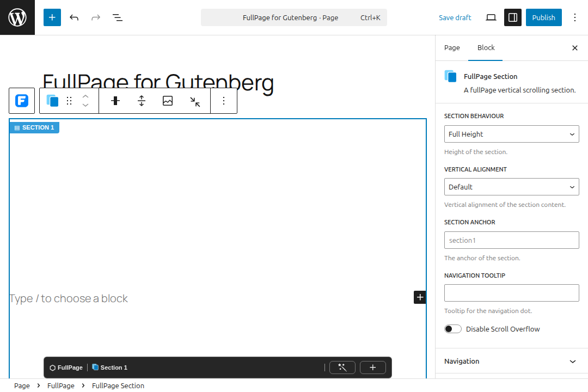Click the Publish button

[543, 17]
